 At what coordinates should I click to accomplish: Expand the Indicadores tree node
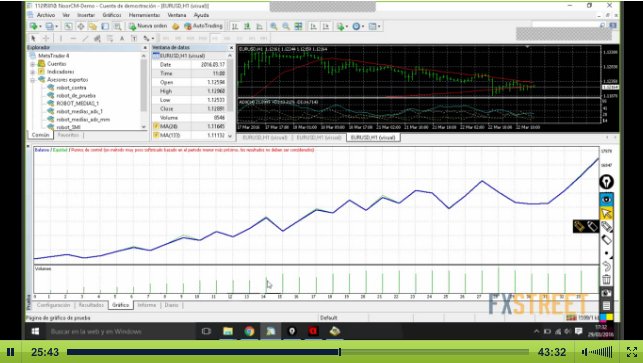coord(32,72)
